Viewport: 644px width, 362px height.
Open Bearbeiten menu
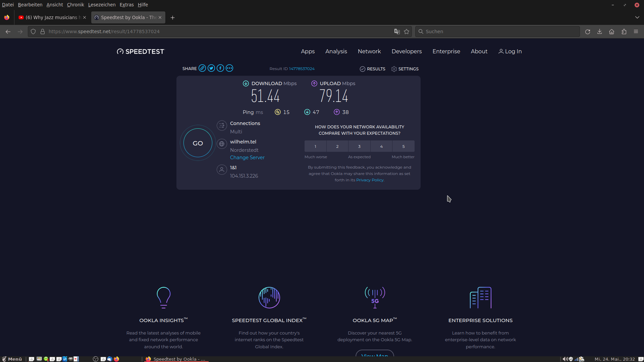(30, 5)
